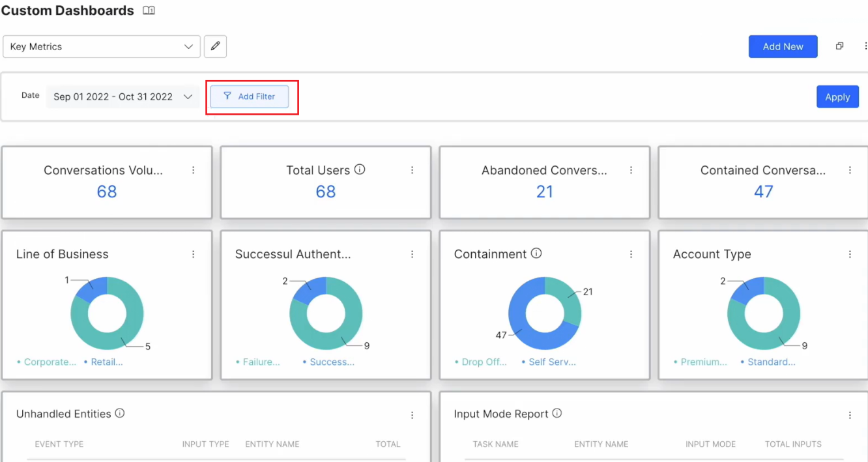Click the info icon beside Unhandled Entities
Viewport: 868px width, 462px height.
point(121,413)
